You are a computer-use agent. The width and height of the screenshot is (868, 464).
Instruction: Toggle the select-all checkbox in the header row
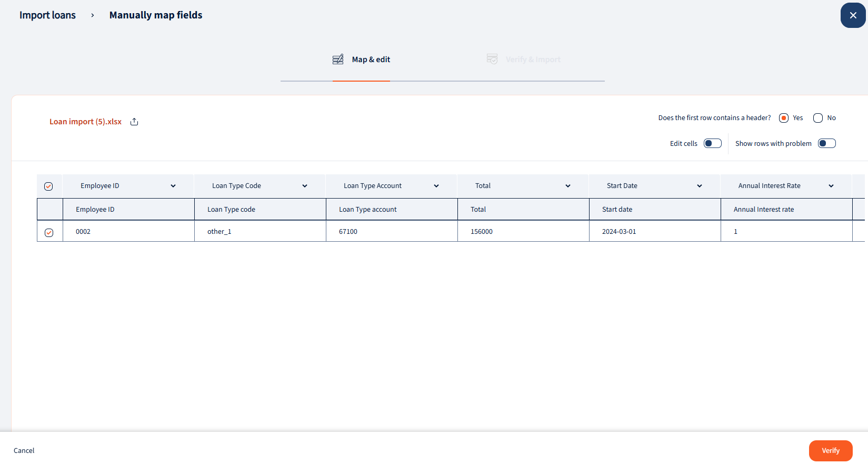pyautogui.click(x=48, y=186)
